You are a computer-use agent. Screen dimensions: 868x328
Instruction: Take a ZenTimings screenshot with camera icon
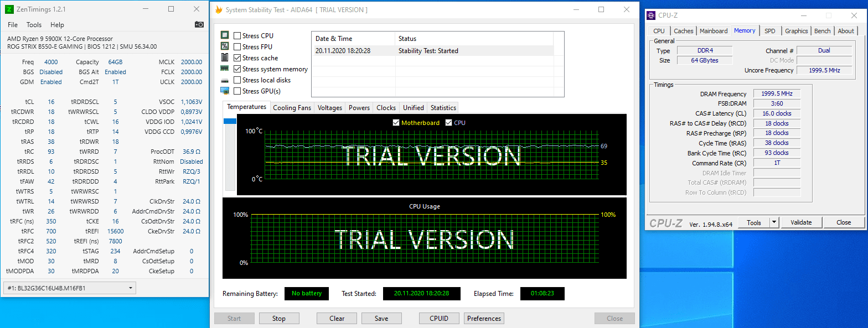[x=199, y=24]
